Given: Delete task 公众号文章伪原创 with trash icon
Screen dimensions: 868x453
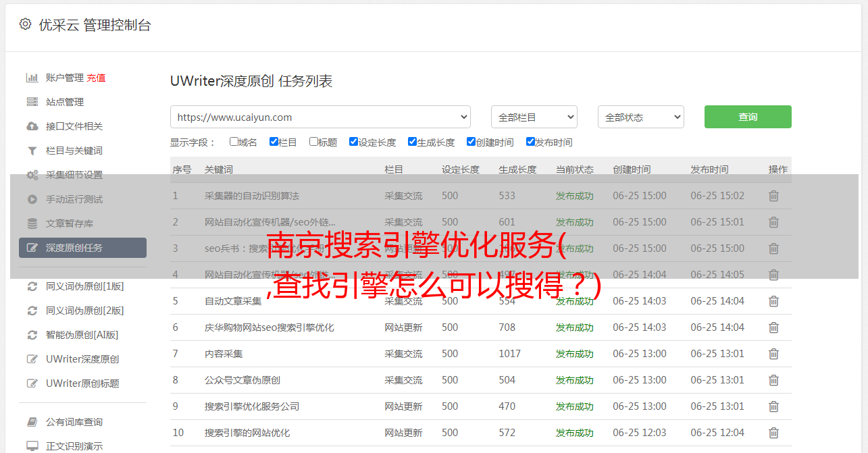Looking at the screenshot, I should pos(774,380).
